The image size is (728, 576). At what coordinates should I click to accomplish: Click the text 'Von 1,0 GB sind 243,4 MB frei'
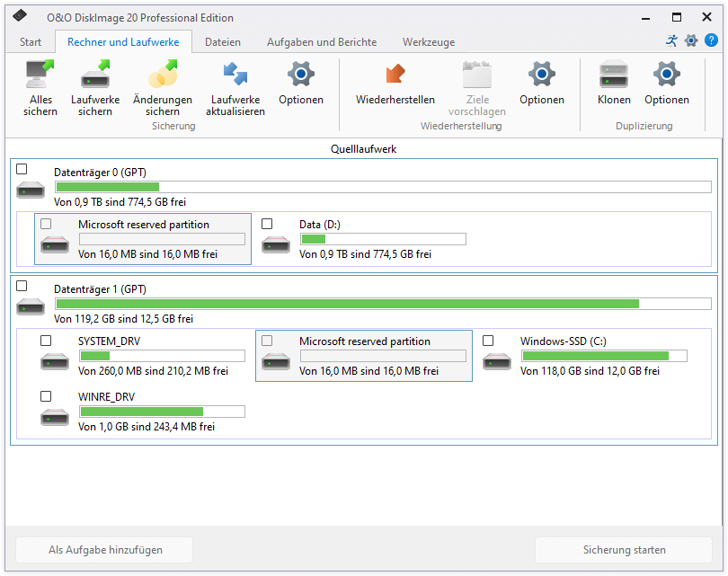(146, 427)
